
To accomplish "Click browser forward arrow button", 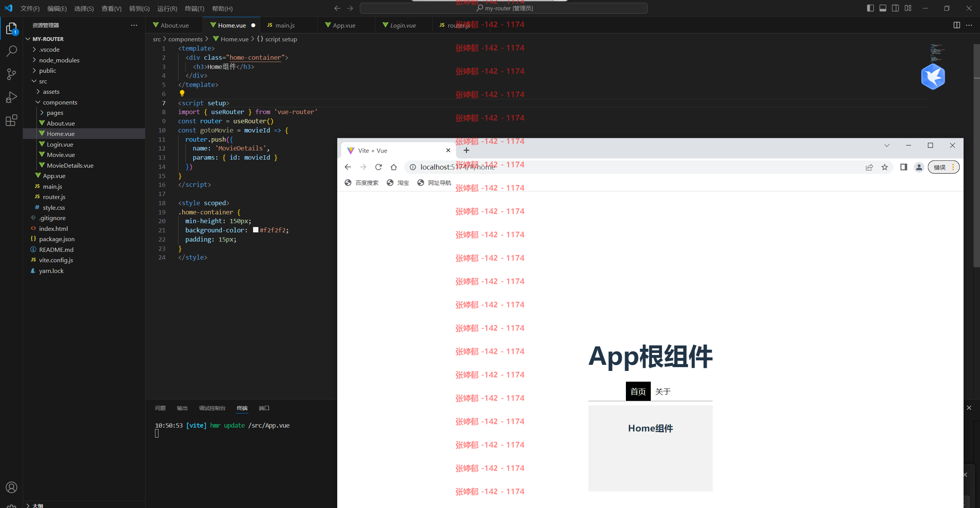I will coord(363,167).
